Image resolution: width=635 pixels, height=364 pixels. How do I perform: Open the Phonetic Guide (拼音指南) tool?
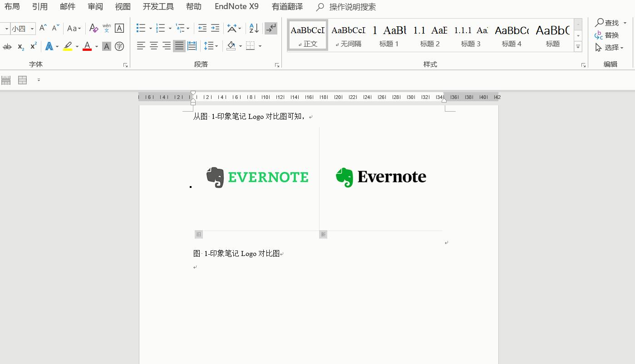tap(106, 28)
